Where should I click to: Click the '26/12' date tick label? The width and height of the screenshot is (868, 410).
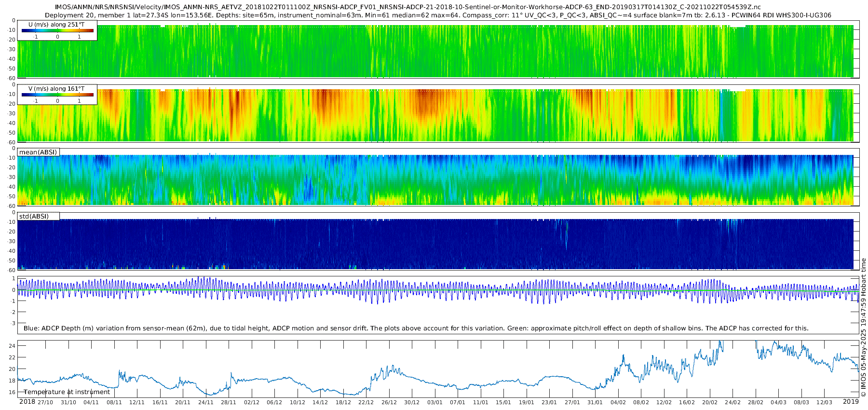click(x=389, y=402)
